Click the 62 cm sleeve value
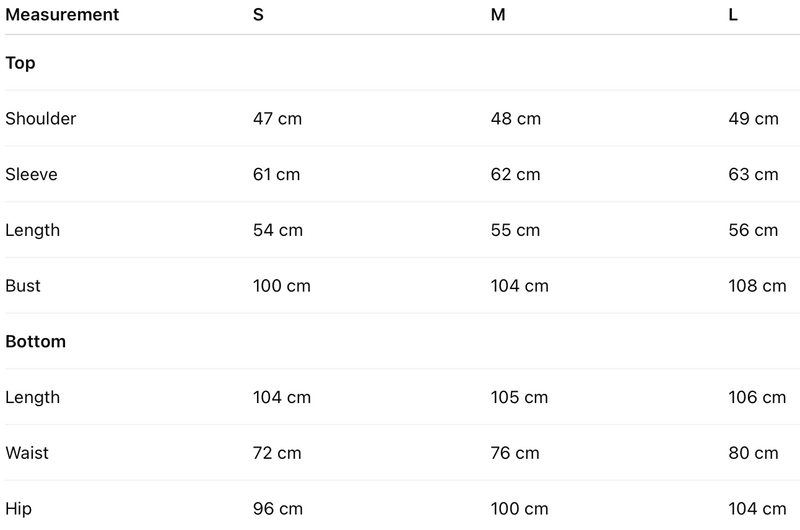 tap(515, 174)
